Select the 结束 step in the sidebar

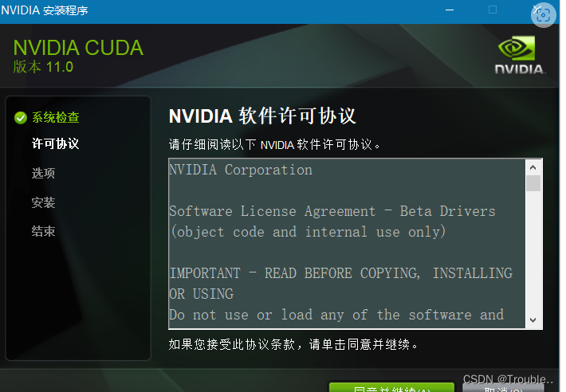pos(43,231)
